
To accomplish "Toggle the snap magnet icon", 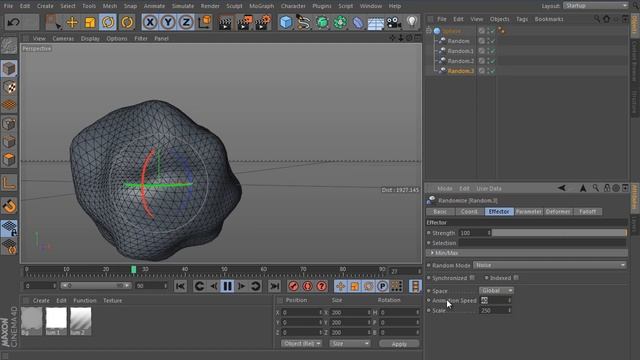I will point(9,206).
